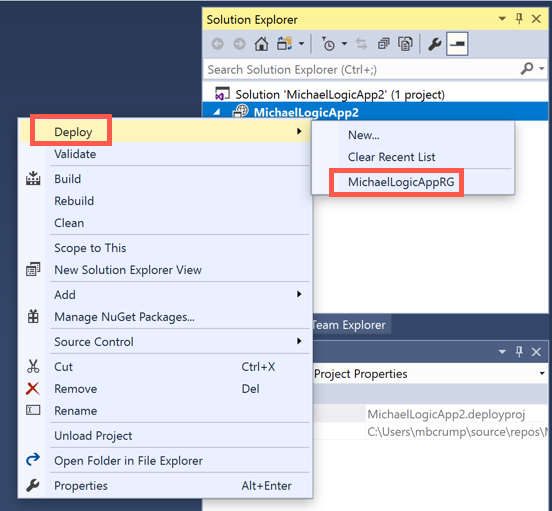Open the Pending Changes Filter dropdown arrow
The height and width of the screenshot is (511, 552).
[344, 44]
